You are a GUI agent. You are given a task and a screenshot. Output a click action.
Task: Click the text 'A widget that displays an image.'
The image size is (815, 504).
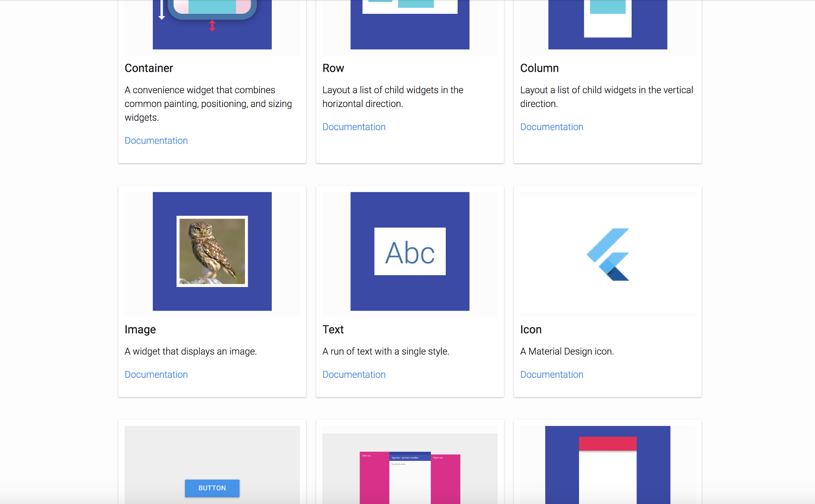[x=191, y=351]
